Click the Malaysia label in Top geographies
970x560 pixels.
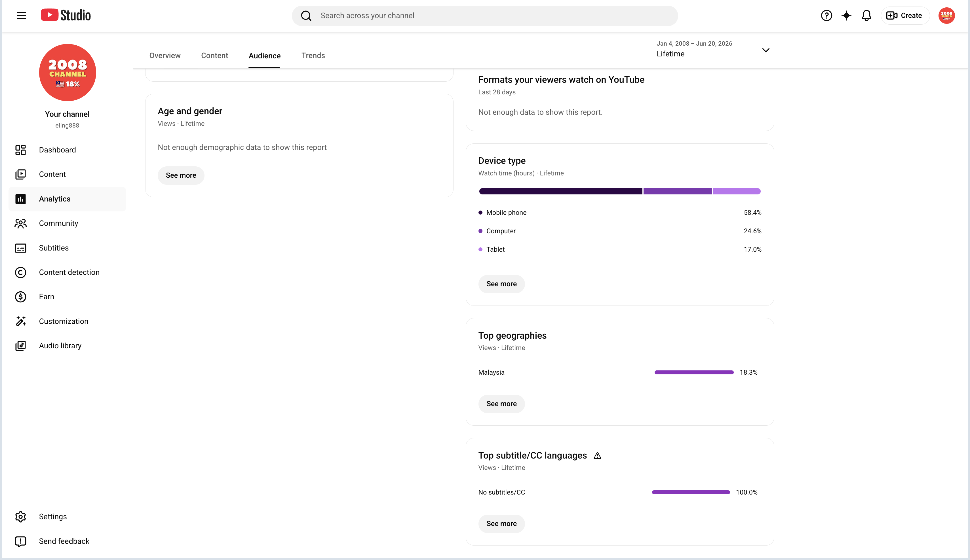[x=491, y=372]
